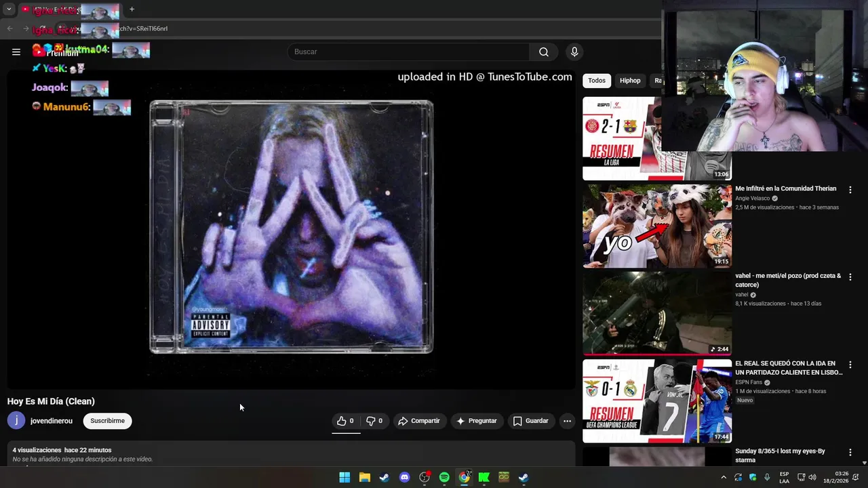Open OBS Studio from the taskbar
868x488 pixels.
(425, 477)
